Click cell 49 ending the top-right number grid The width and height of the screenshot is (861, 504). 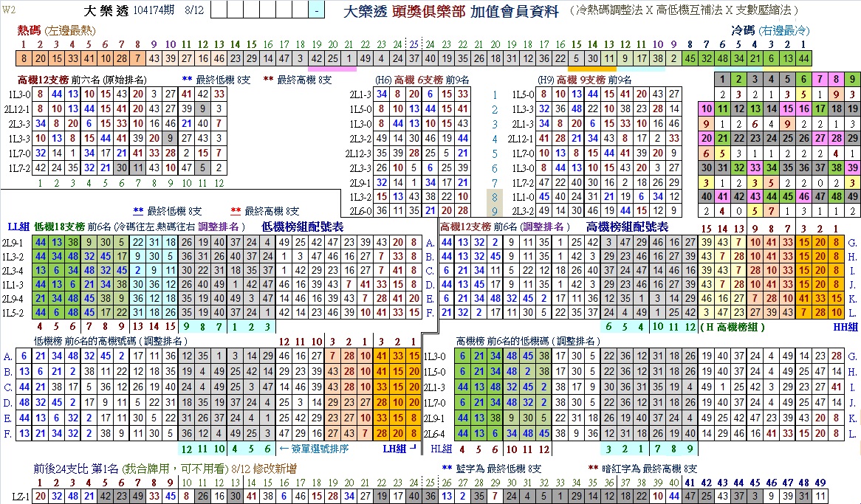pos(852,196)
